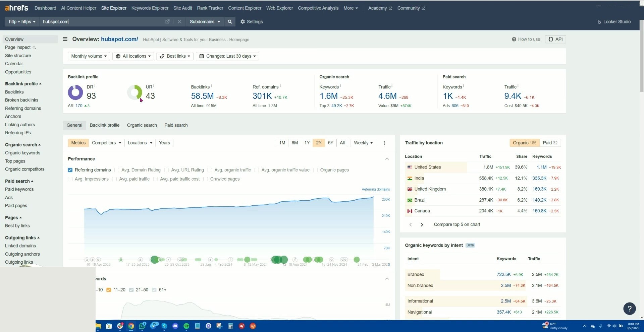
Task: Open Rank Tracker in top nav
Action: [x=210, y=8]
